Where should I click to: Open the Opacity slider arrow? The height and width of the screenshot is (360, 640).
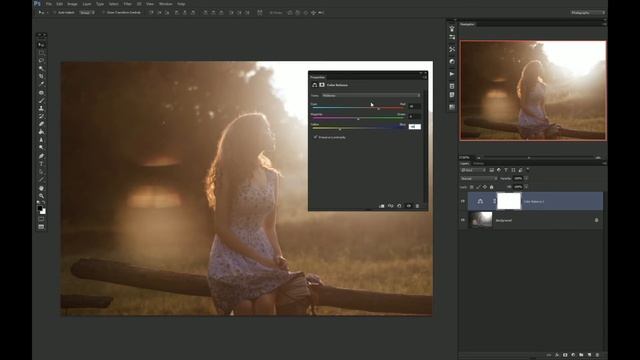(x=526, y=178)
